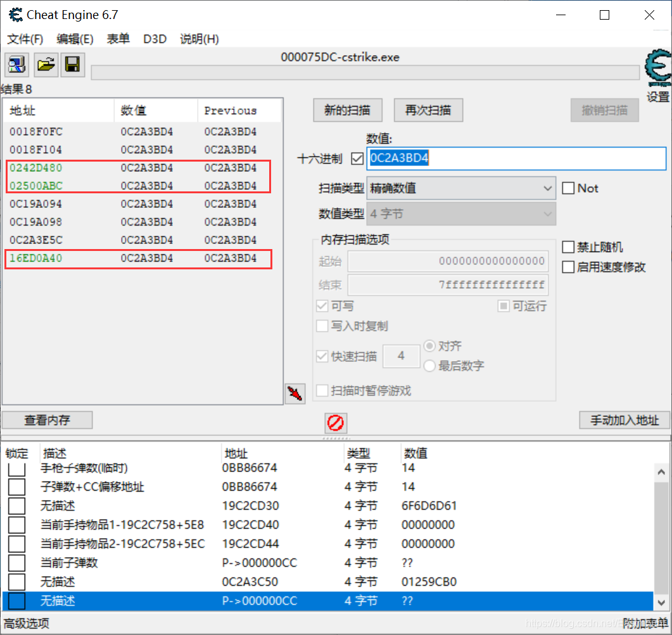
Task: Toggle the 快速扫描 checkbox
Action: [x=322, y=356]
